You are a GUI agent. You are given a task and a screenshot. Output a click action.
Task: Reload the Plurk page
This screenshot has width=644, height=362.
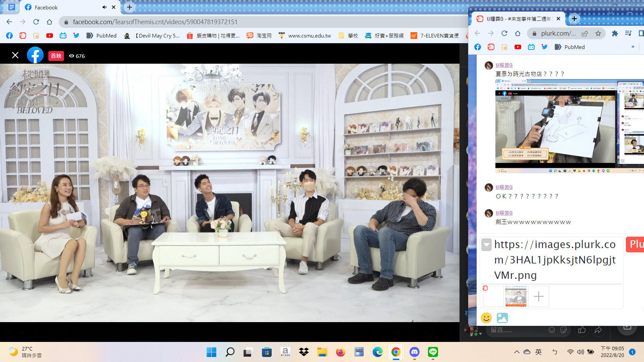point(504,33)
